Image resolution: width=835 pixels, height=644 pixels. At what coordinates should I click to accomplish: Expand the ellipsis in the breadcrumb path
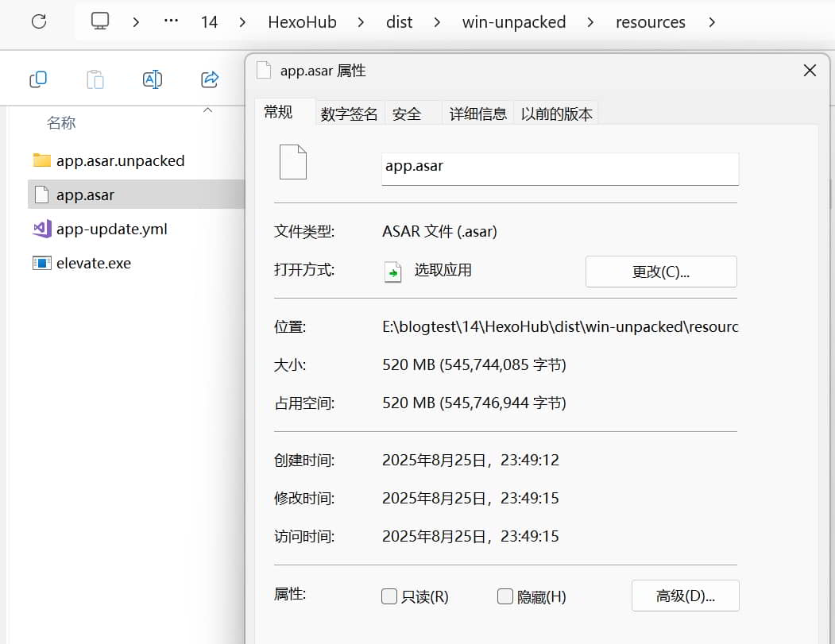(171, 21)
